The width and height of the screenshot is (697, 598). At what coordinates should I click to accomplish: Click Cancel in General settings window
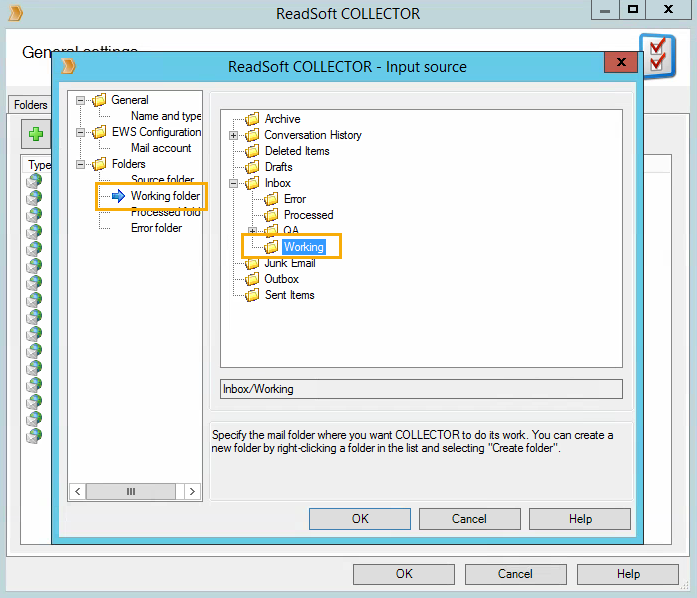516,574
